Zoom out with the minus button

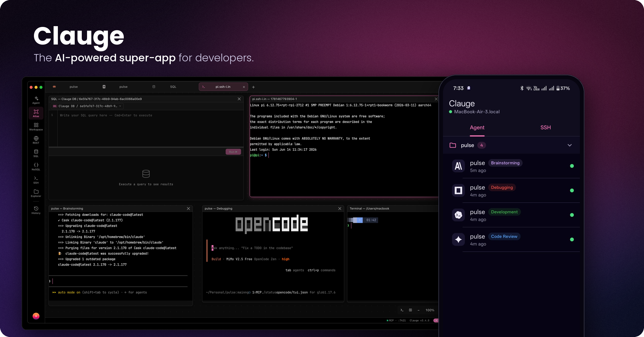[x=419, y=310]
